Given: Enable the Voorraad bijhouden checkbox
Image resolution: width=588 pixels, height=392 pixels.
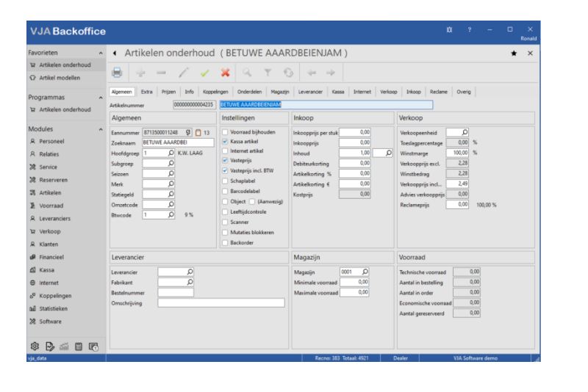Looking at the screenshot, I should 224,132.
